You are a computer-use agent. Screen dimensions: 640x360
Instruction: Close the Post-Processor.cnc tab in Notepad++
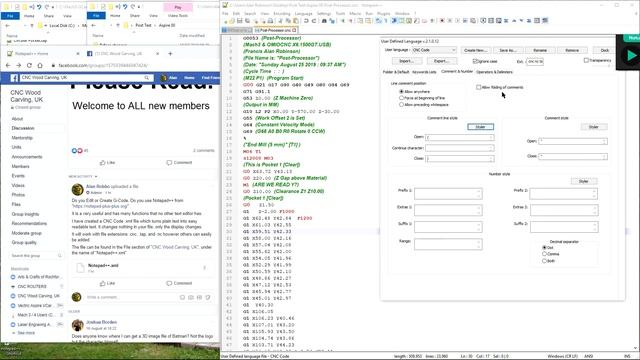pos(294,30)
